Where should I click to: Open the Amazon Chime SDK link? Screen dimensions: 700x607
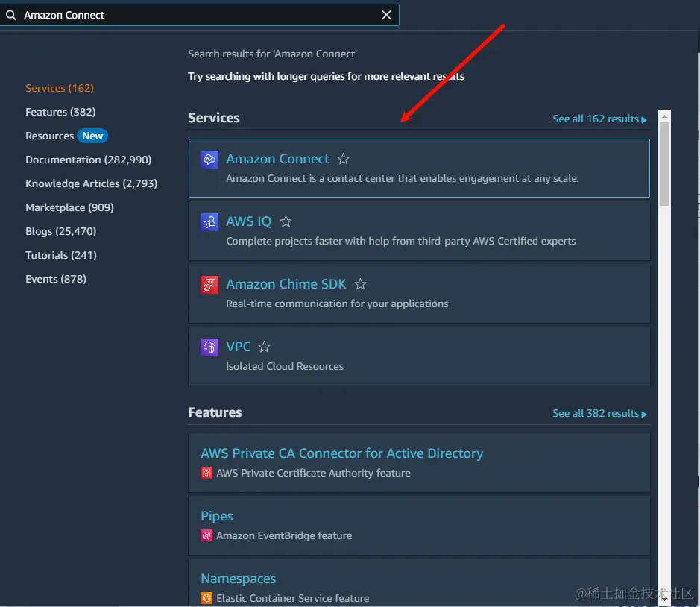[286, 284]
